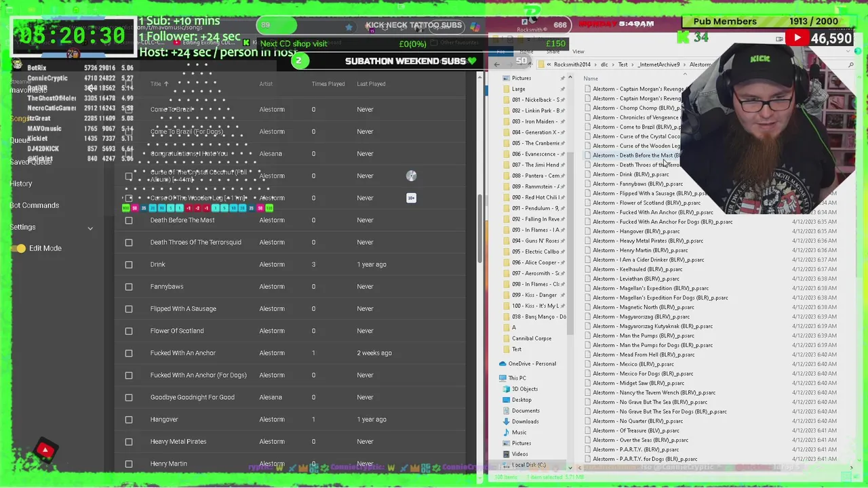
Task: Click _InternetArchive9 in the address breadcrumb
Action: coord(658,65)
